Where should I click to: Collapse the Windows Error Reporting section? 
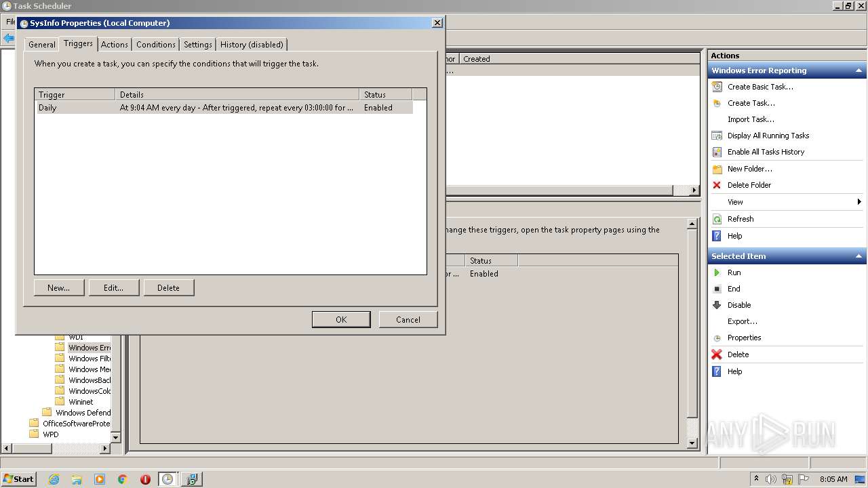[x=859, y=70]
